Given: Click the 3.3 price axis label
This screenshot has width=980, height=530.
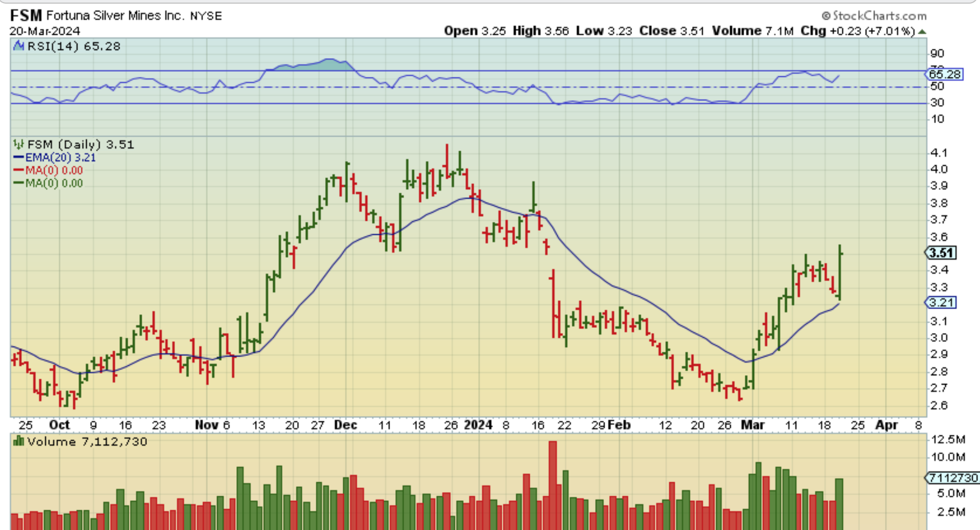Looking at the screenshot, I should tap(939, 287).
